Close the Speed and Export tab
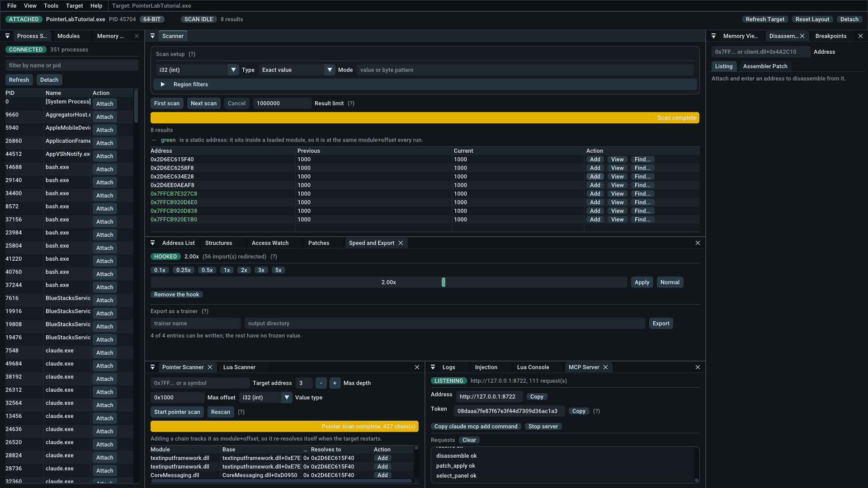The width and height of the screenshot is (868, 488). pos(401,243)
